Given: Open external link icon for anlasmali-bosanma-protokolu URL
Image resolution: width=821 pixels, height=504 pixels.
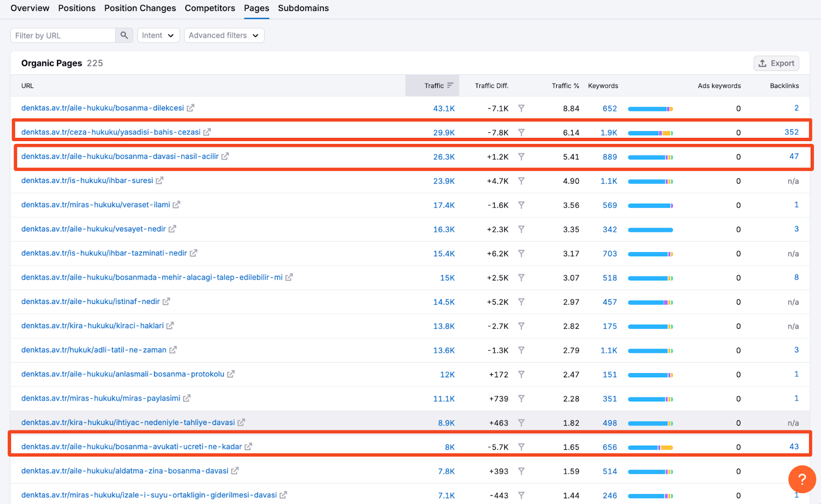Looking at the screenshot, I should tap(231, 374).
